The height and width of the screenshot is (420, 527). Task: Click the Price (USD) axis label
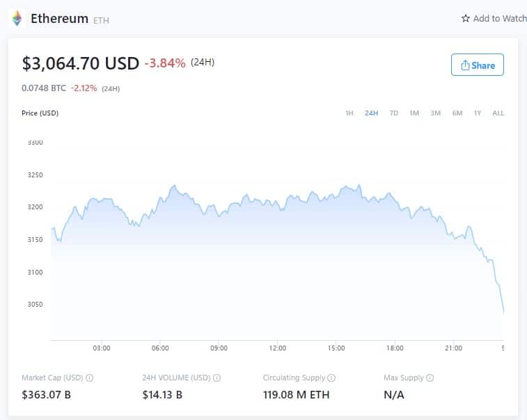pos(40,113)
